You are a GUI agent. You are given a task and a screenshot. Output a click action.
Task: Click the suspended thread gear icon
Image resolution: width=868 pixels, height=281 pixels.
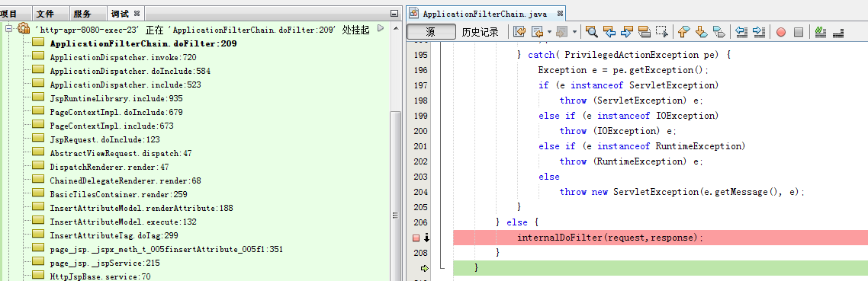[23, 29]
